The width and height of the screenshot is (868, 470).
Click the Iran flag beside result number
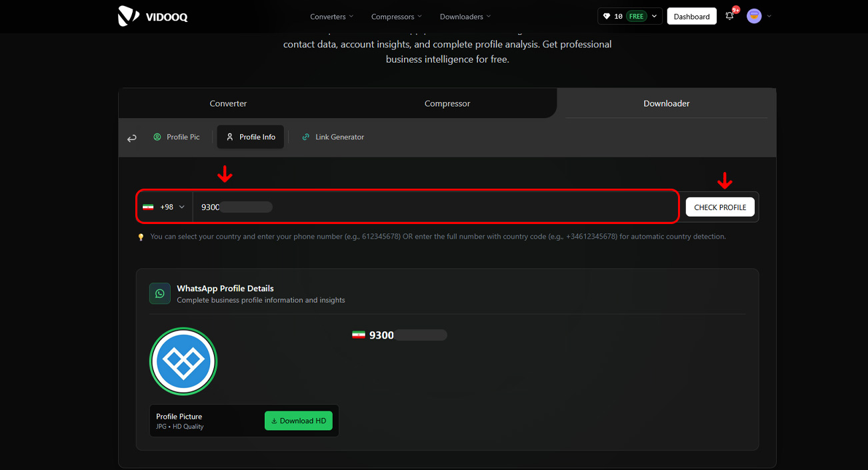coord(359,335)
